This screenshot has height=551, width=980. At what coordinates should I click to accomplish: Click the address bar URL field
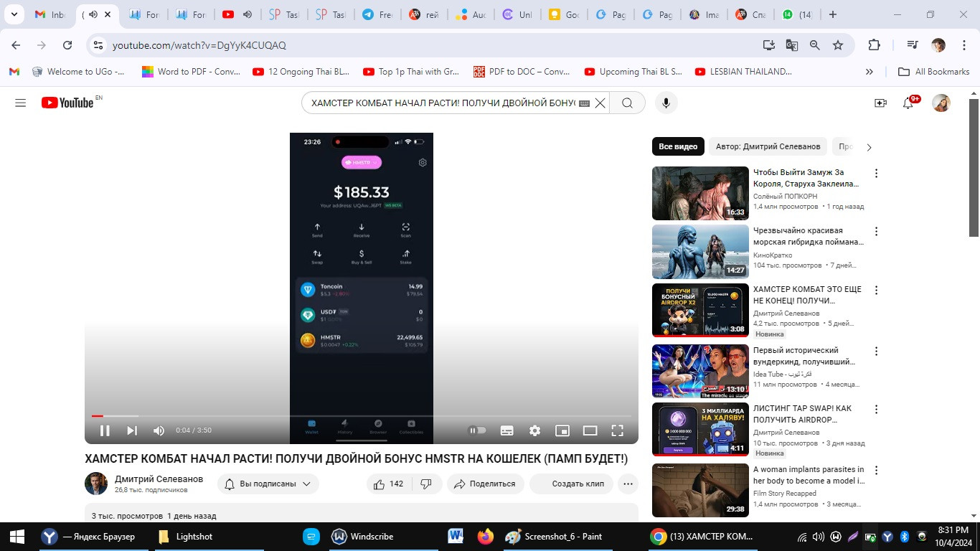pyautogui.click(x=430, y=45)
